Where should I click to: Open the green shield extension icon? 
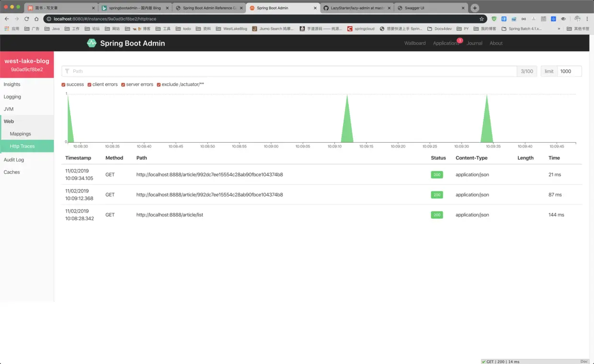point(494,19)
